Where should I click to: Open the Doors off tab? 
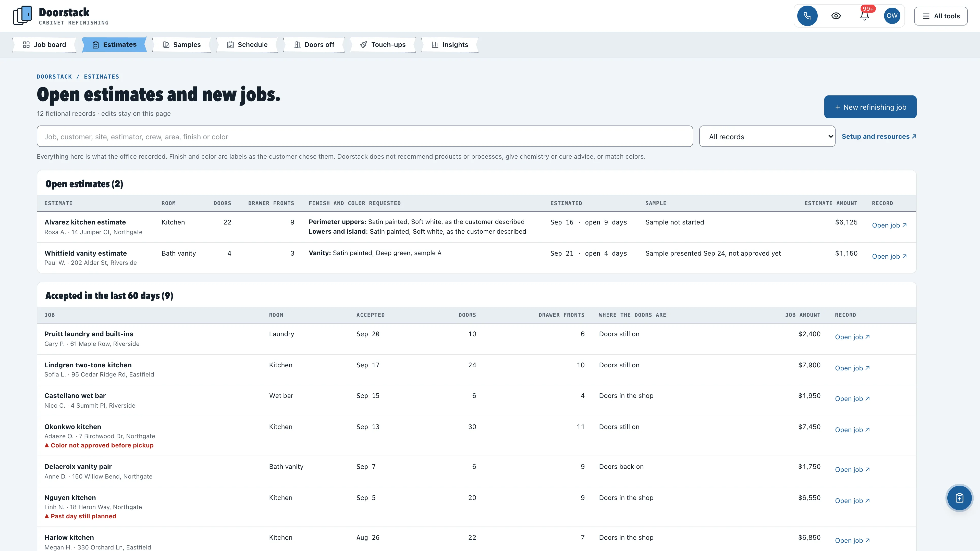(x=314, y=44)
